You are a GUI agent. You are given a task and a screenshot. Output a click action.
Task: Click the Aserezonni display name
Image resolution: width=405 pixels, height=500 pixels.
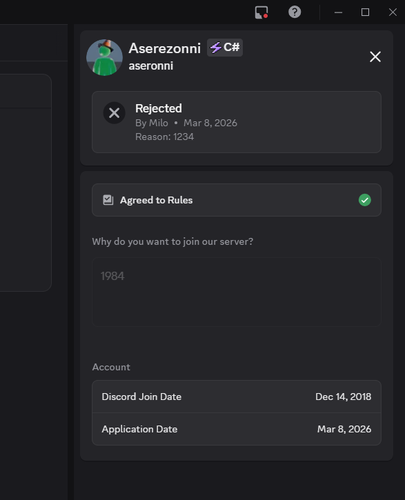point(165,48)
